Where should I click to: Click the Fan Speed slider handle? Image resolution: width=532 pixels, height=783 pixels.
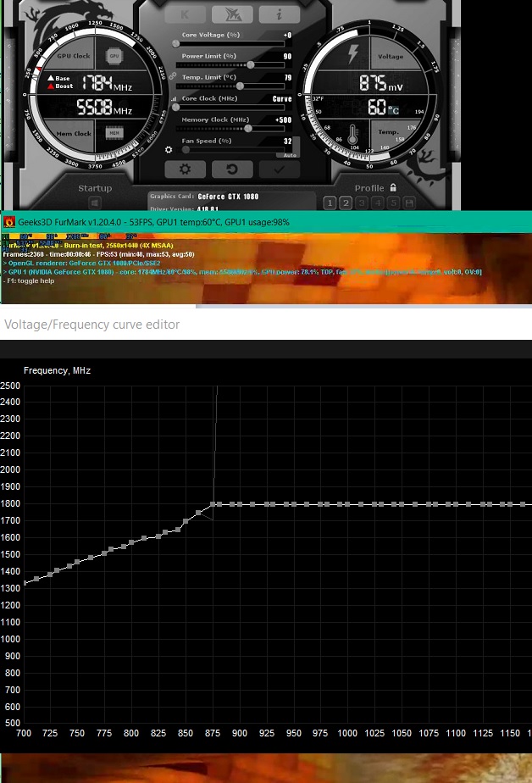pyautogui.click(x=186, y=150)
